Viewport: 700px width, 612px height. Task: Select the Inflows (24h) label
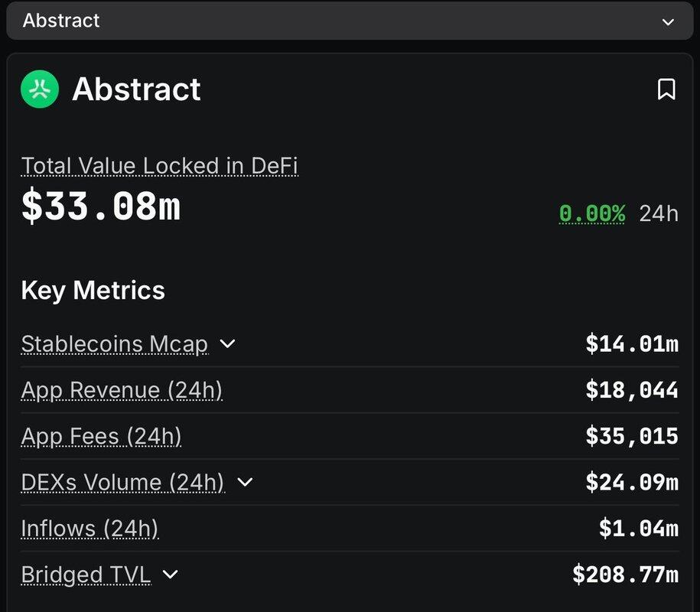tap(90, 528)
